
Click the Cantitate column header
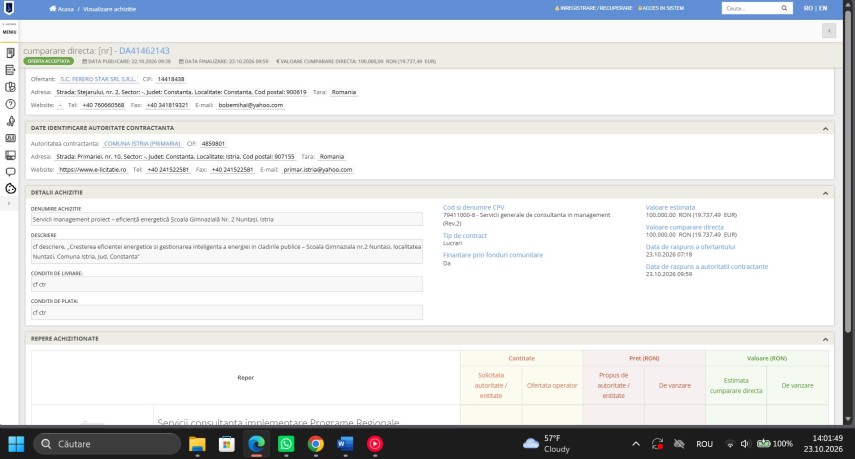click(x=521, y=358)
